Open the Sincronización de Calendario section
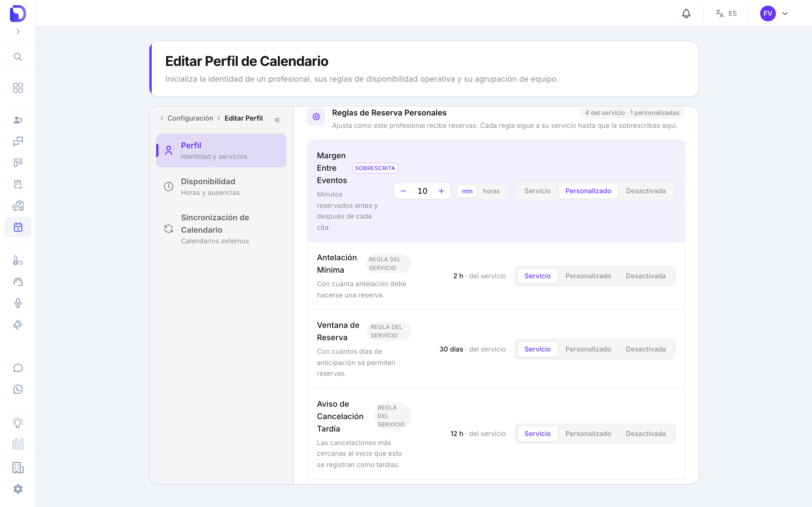The image size is (812, 507). (221, 229)
